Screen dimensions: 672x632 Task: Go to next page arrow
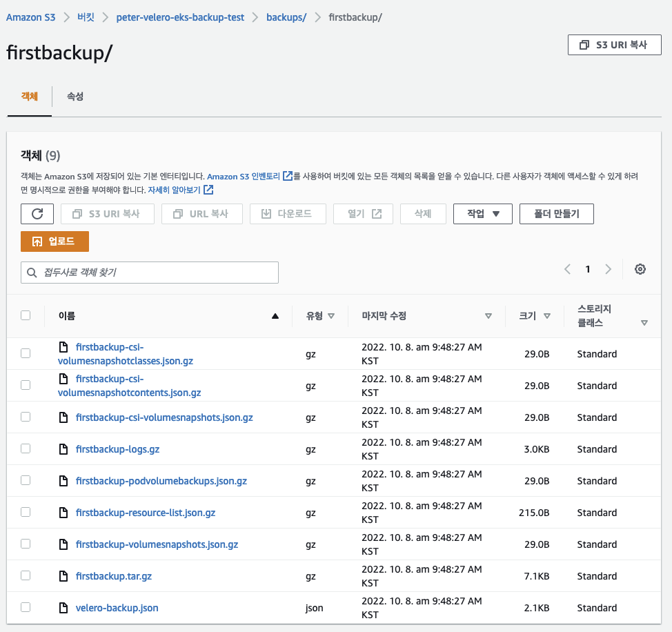point(608,269)
